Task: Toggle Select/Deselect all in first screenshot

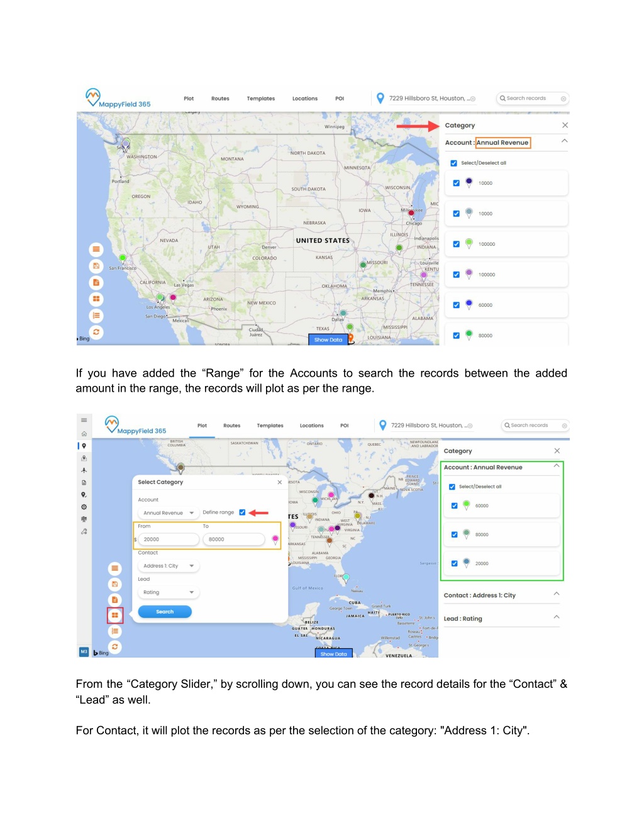Action: 453,163
